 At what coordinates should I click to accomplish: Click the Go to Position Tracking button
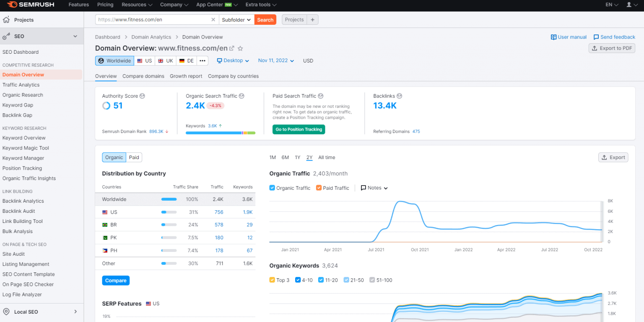[x=299, y=129]
